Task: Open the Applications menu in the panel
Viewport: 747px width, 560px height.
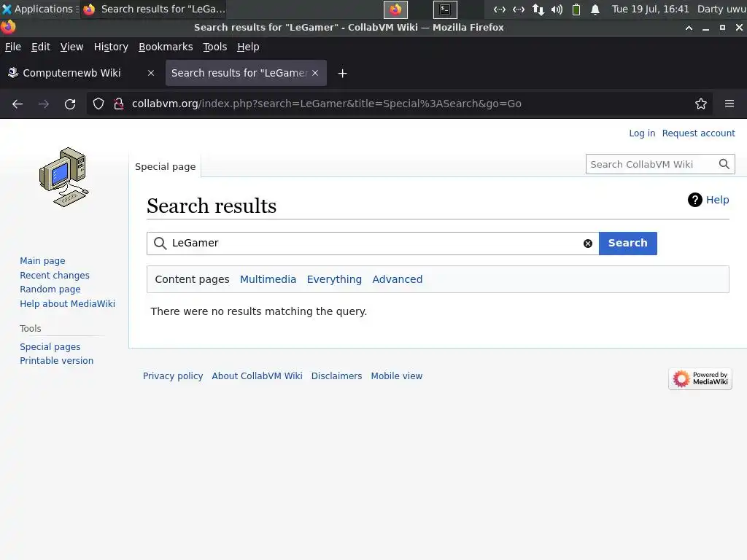Action: (x=39, y=9)
